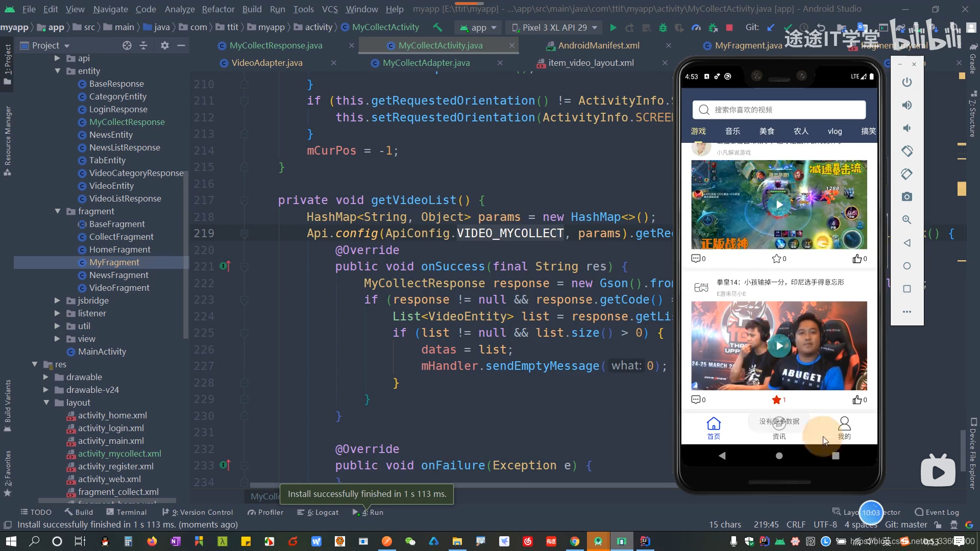Rotate the emulator right
This screenshot has height=551, width=980.
click(x=906, y=174)
